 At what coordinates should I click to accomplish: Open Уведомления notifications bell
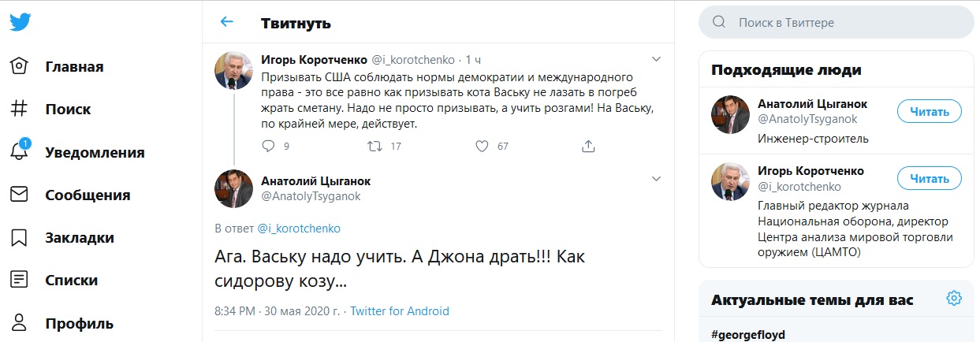tap(20, 151)
